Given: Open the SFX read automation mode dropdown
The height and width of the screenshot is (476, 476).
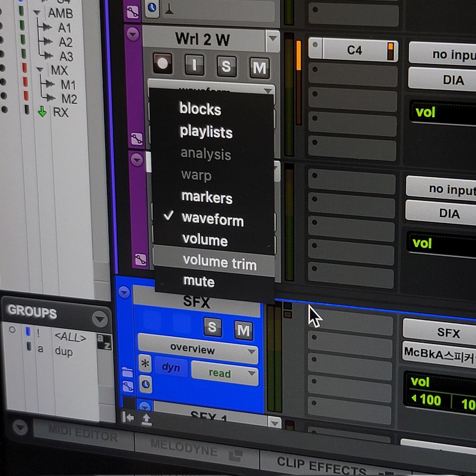Looking at the screenshot, I should 225,373.
